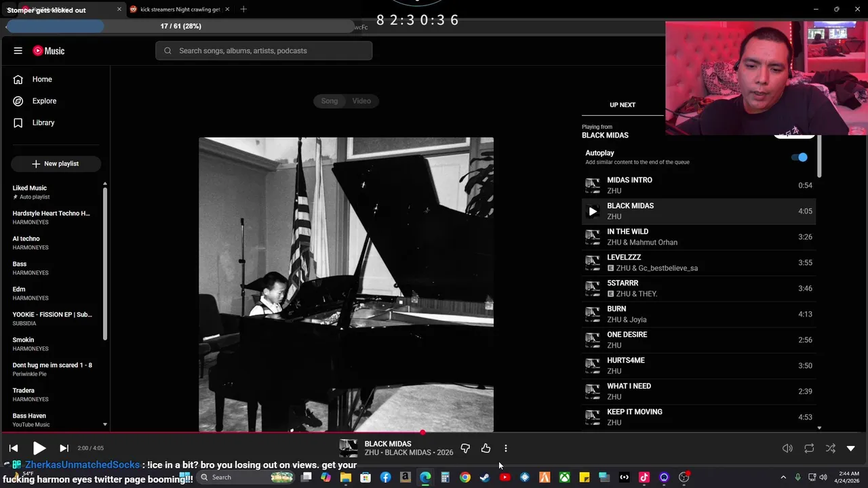Toggle Autoplay switch off
This screenshot has height=488, width=868.
pyautogui.click(x=800, y=157)
